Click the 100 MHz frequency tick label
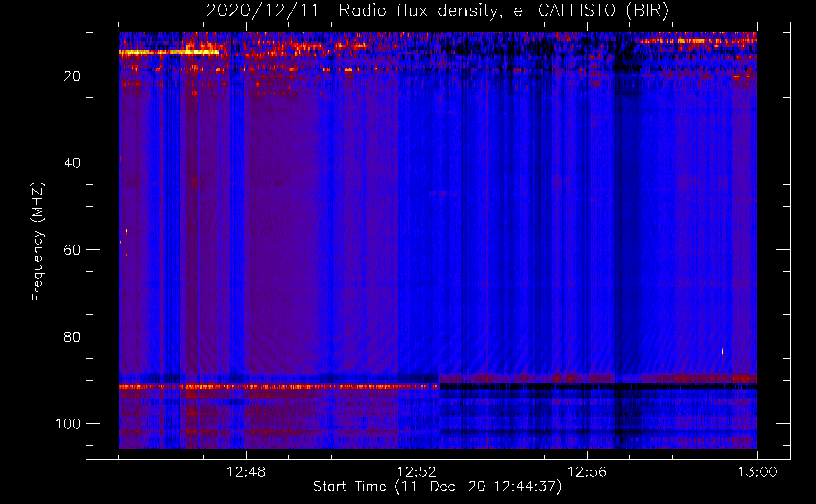This screenshot has width=816, height=504. [68, 424]
